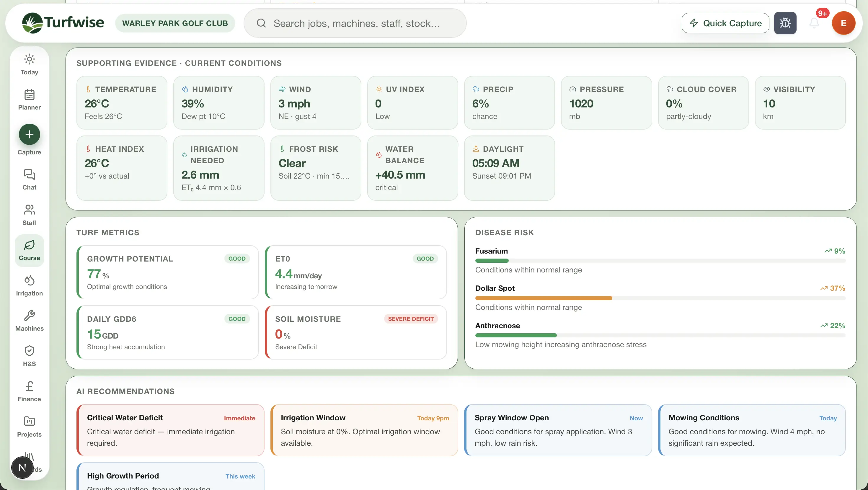The height and width of the screenshot is (490, 868).
Task: Click the temperature thermometer icon
Action: 88,89
